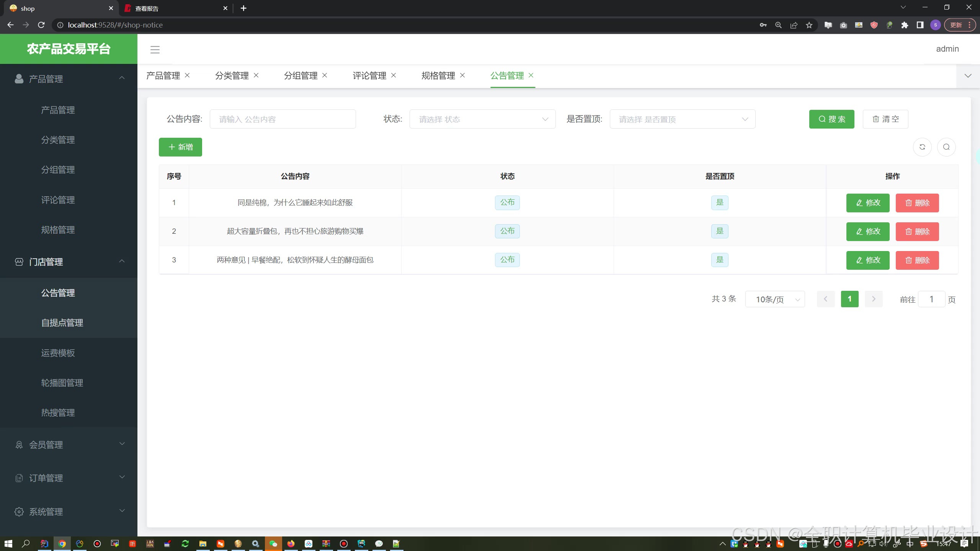This screenshot has width=980, height=551.
Task: Open the 状态 select dropdown
Action: point(482,119)
